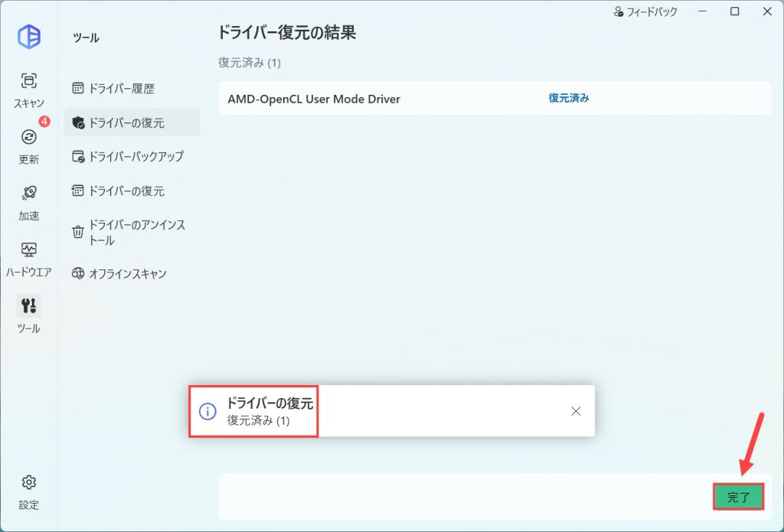
Task: Click the ドライバーバックアップ icon
Action: pyautogui.click(x=78, y=156)
